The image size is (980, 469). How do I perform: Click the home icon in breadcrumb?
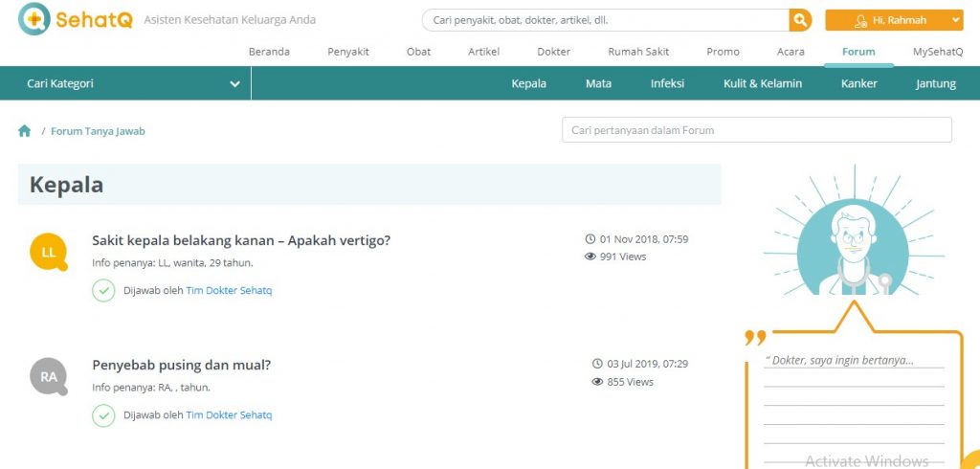[x=25, y=131]
